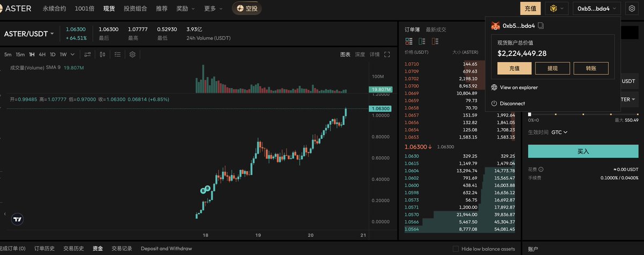Screen dimensions: 644x255
Task: Expand more chart intervals chevron
Action: point(72,54)
